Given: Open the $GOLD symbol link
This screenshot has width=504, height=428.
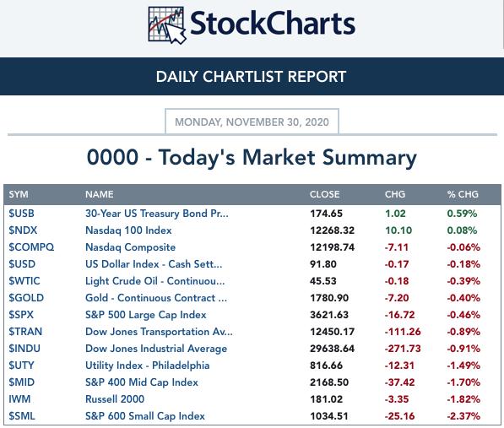Looking at the screenshot, I should [26, 298].
